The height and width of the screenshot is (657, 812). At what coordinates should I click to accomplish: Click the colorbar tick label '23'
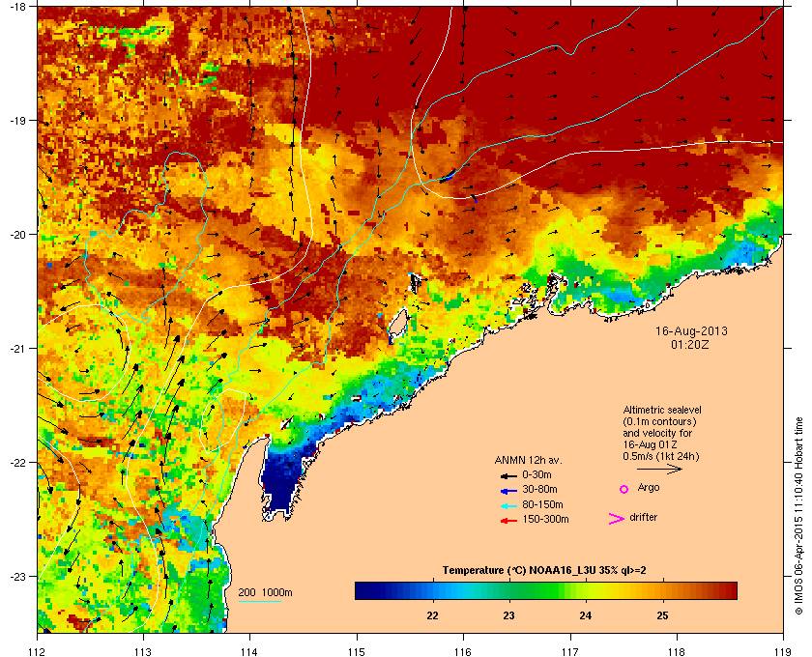click(509, 615)
